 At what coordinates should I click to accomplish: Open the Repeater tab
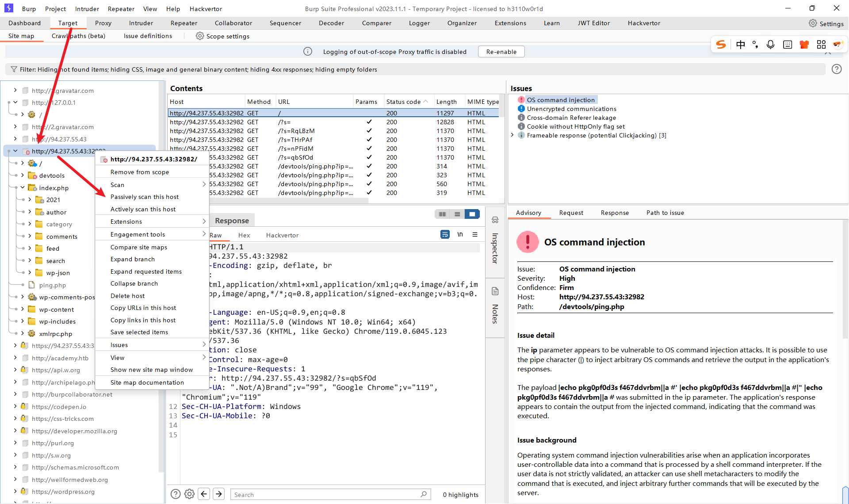tap(184, 23)
